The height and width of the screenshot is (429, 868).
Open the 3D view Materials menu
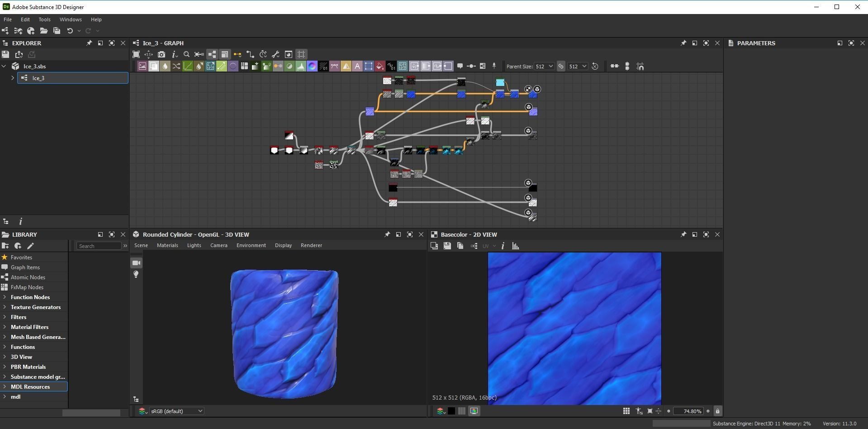pyautogui.click(x=167, y=245)
